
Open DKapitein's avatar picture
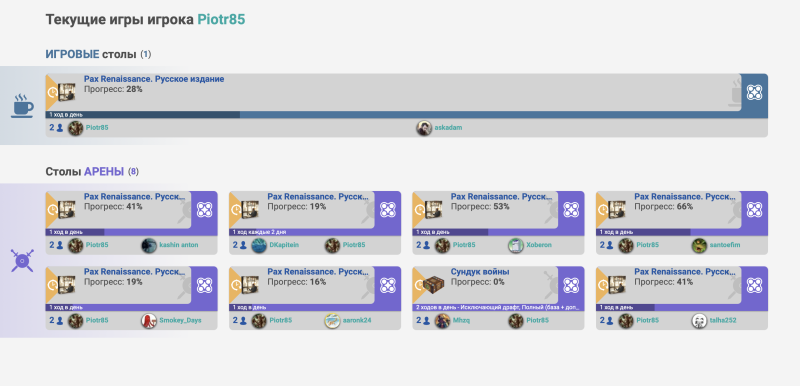(259, 245)
